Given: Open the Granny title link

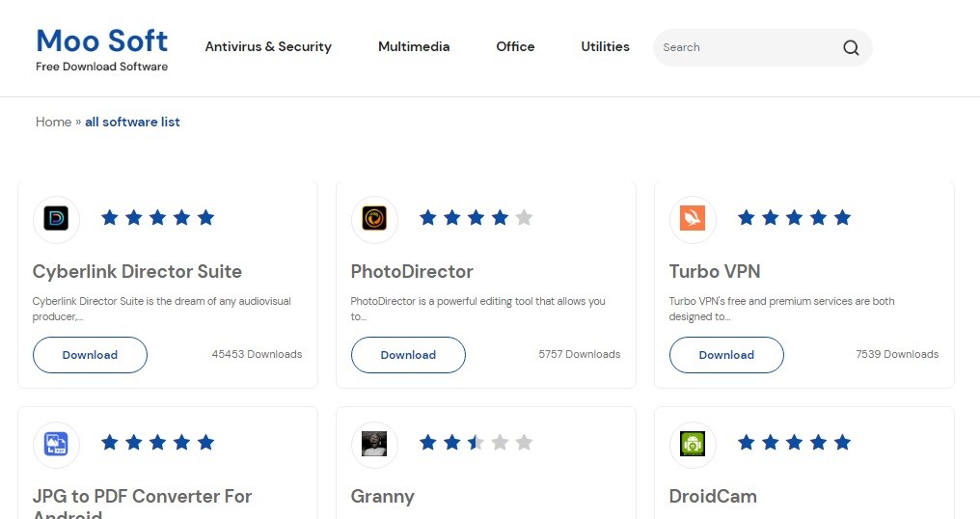Looking at the screenshot, I should click(x=383, y=497).
